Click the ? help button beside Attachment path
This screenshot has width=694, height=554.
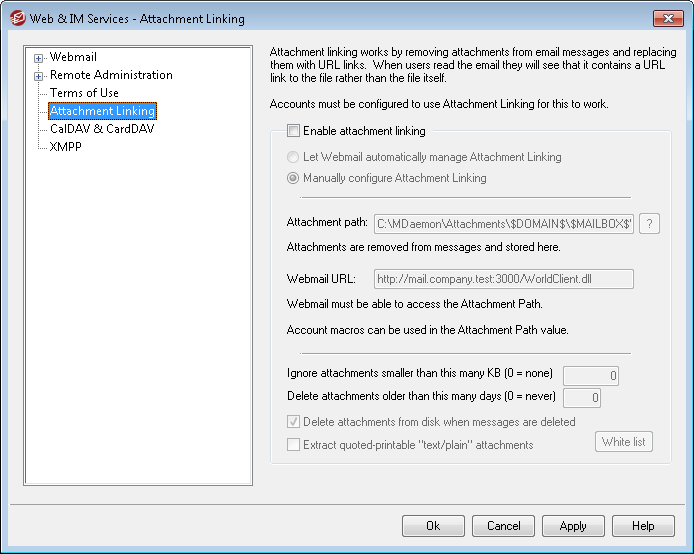(649, 223)
